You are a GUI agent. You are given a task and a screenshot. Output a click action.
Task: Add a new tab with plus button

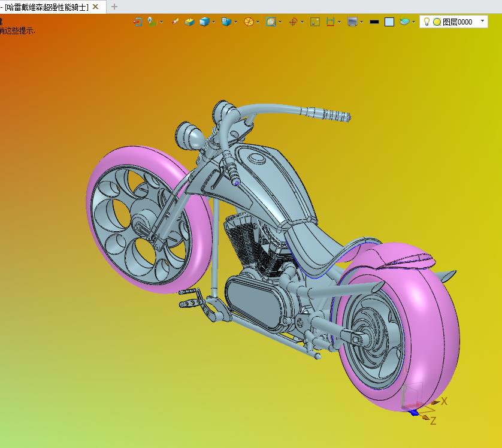[114, 7]
